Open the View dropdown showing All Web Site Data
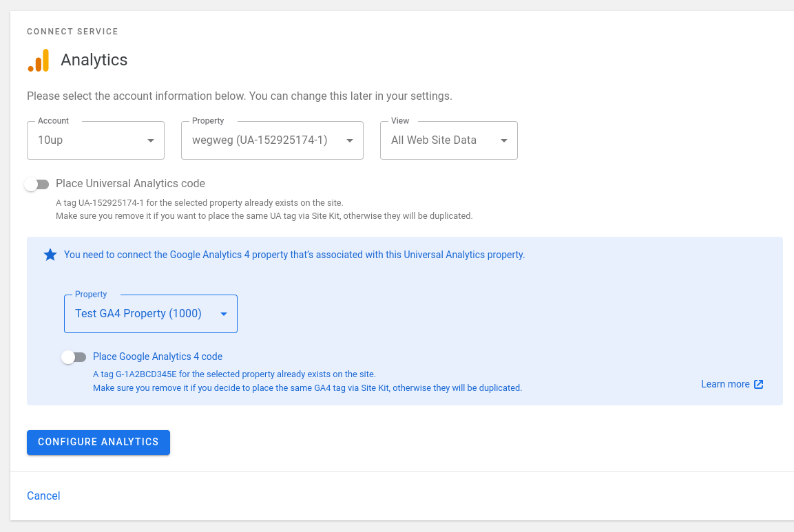The height and width of the screenshot is (532, 794). [x=449, y=140]
